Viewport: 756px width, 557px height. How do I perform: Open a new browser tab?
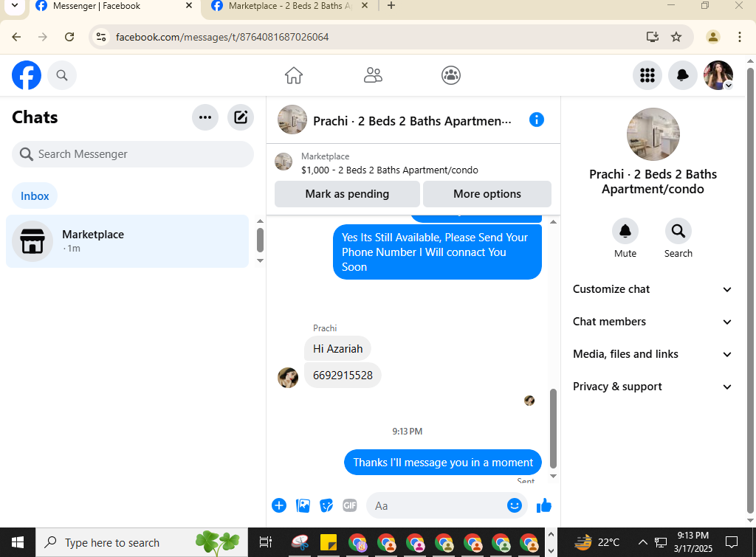[391, 6]
